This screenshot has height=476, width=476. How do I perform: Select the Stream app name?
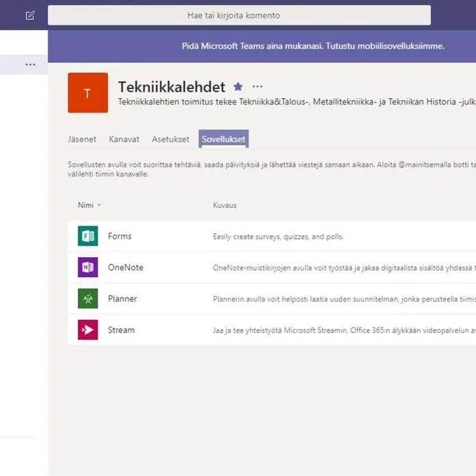tap(121, 330)
